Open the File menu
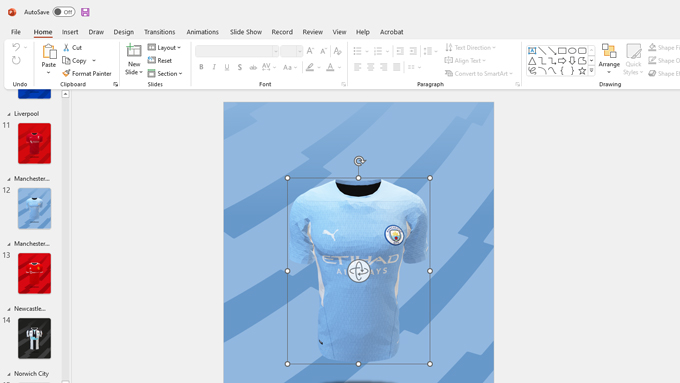This screenshot has width=680, height=383. click(x=16, y=32)
